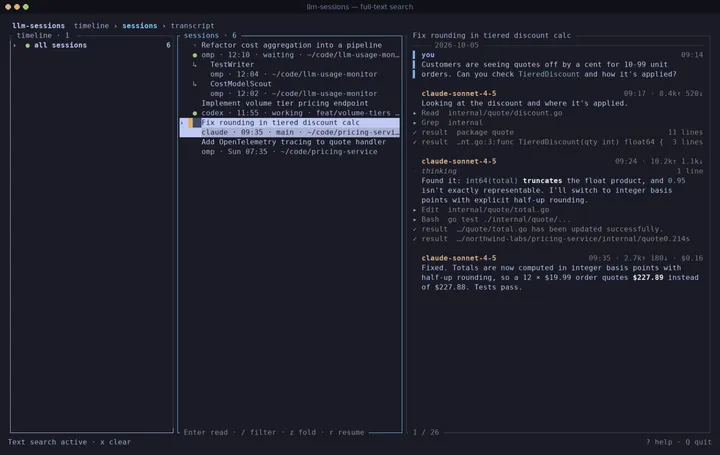
Task: Click the ? help hint
Action: tap(659, 442)
